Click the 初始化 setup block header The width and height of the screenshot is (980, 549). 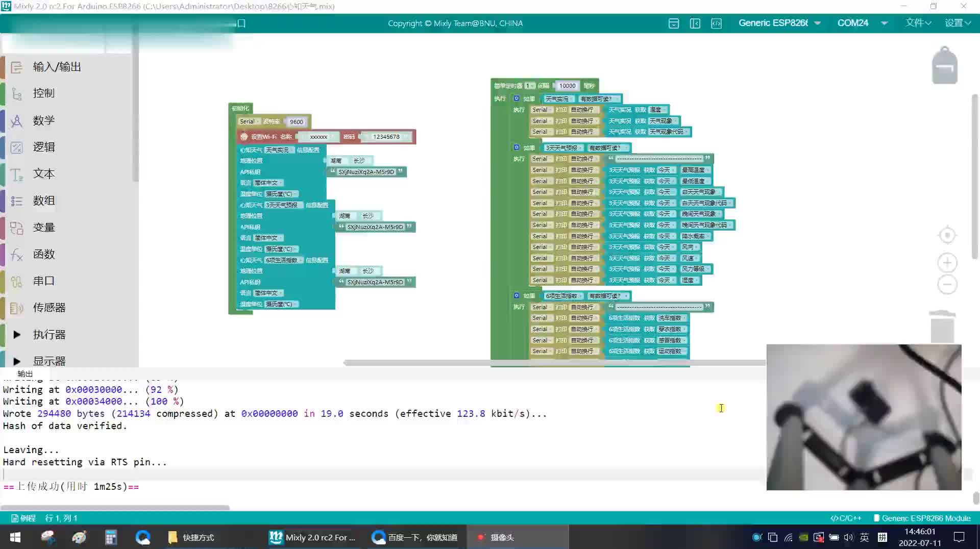(240, 108)
